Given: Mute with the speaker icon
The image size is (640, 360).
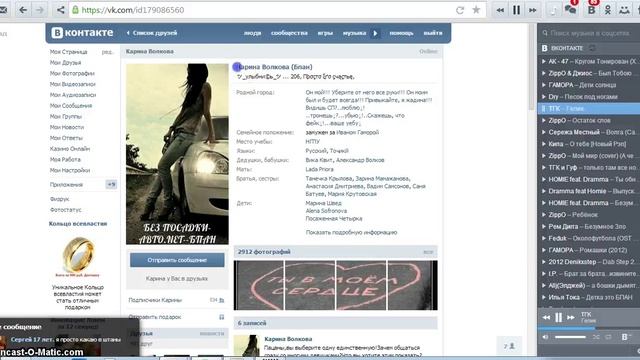Looking at the screenshot, I should pyautogui.click(x=545, y=337).
